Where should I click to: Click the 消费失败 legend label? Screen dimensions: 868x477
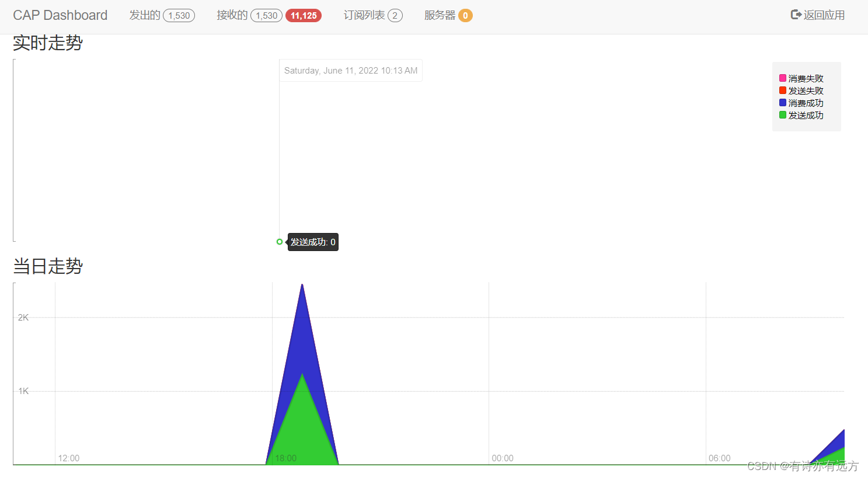(x=806, y=78)
